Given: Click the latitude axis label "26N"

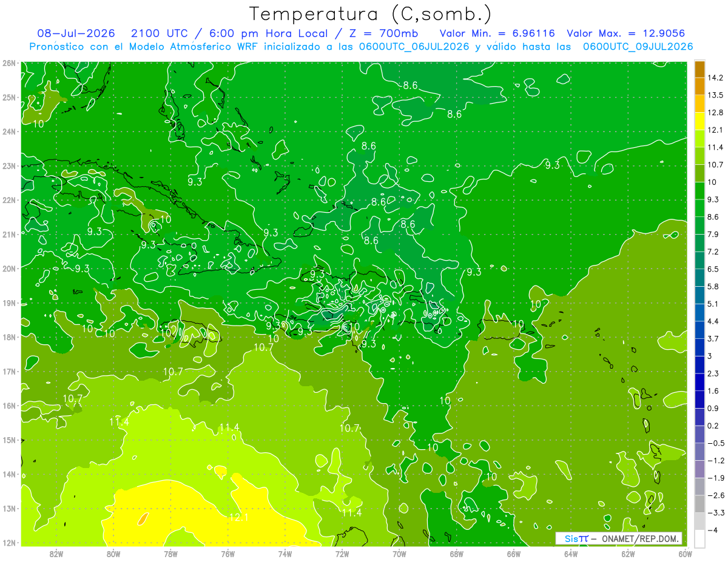Looking at the screenshot, I should click(x=8, y=63).
